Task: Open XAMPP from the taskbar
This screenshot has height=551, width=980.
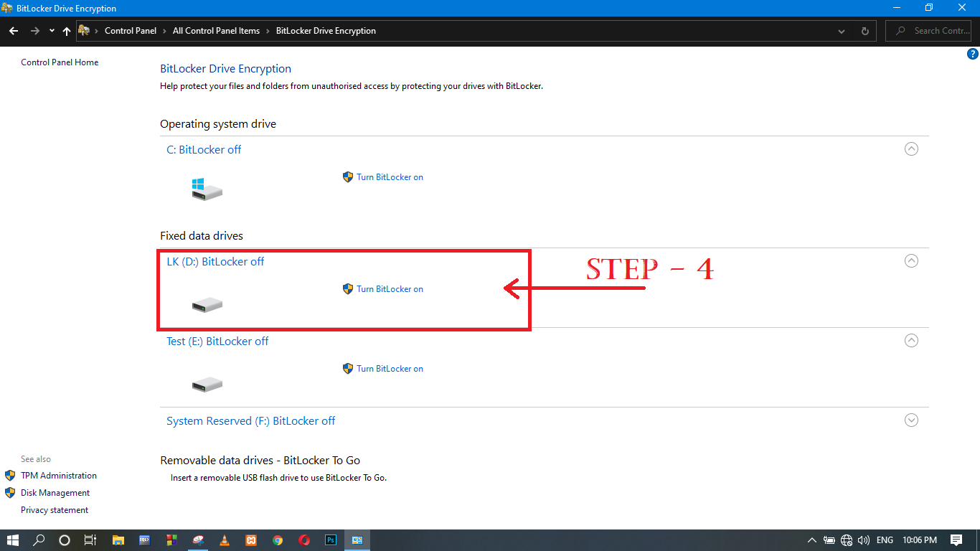Action: pos(251,540)
